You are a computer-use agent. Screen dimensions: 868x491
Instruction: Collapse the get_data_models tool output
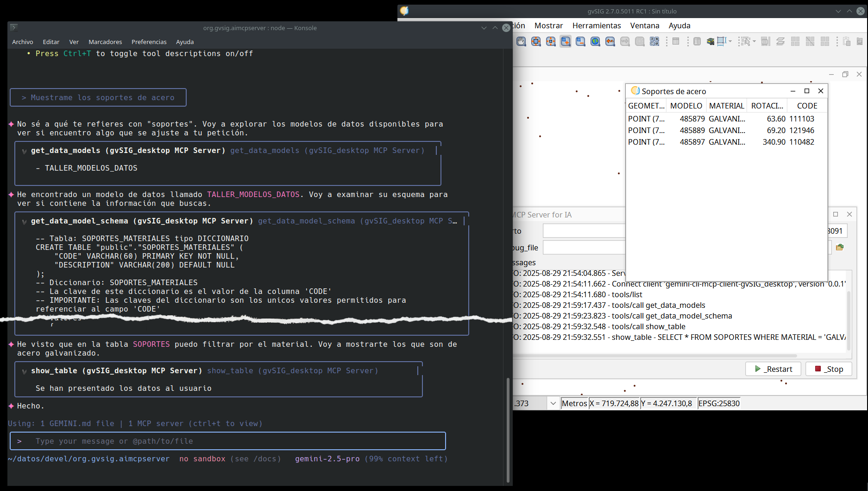[x=24, y=151]
